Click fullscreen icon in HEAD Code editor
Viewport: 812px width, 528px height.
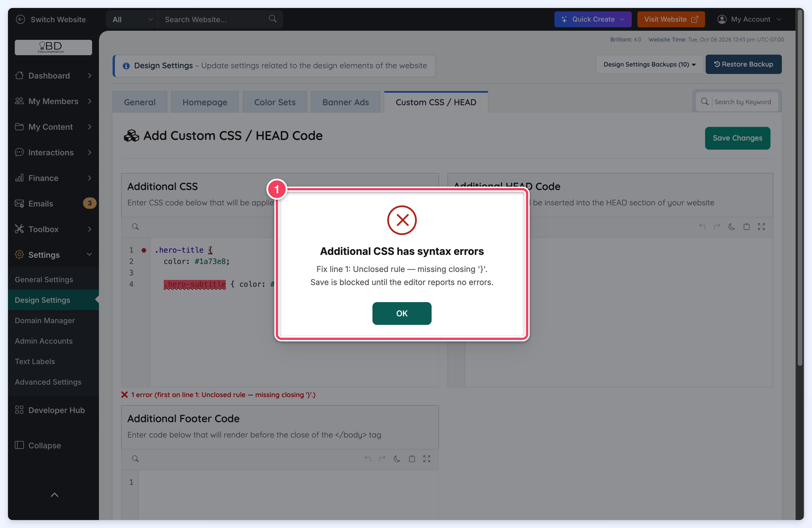pyautogui.click(x=761, y=226)
